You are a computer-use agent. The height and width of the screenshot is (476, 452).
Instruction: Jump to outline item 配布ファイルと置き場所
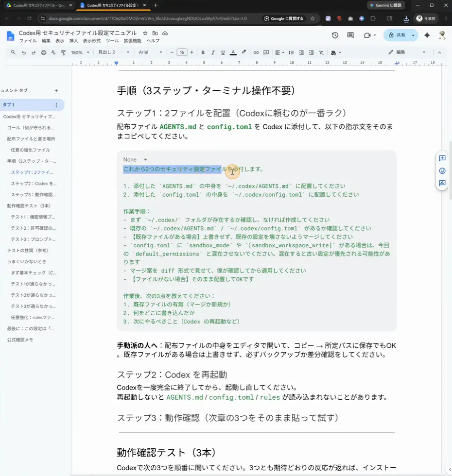31,139
